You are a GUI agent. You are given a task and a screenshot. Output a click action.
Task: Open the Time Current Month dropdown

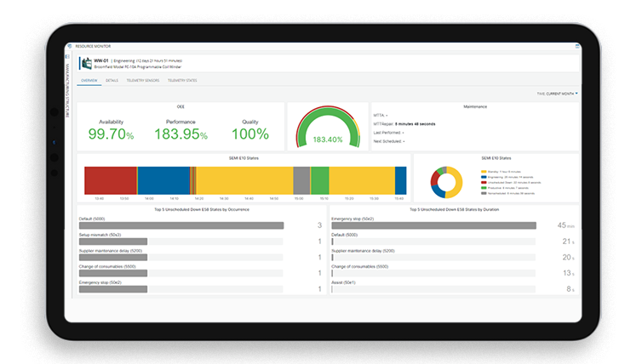558,93
